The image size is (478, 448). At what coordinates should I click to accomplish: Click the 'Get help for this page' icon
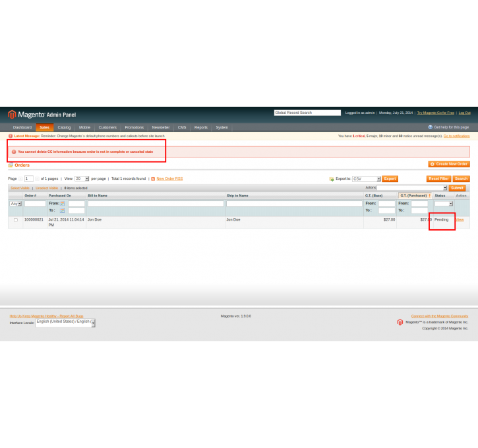tap(430, 127)
